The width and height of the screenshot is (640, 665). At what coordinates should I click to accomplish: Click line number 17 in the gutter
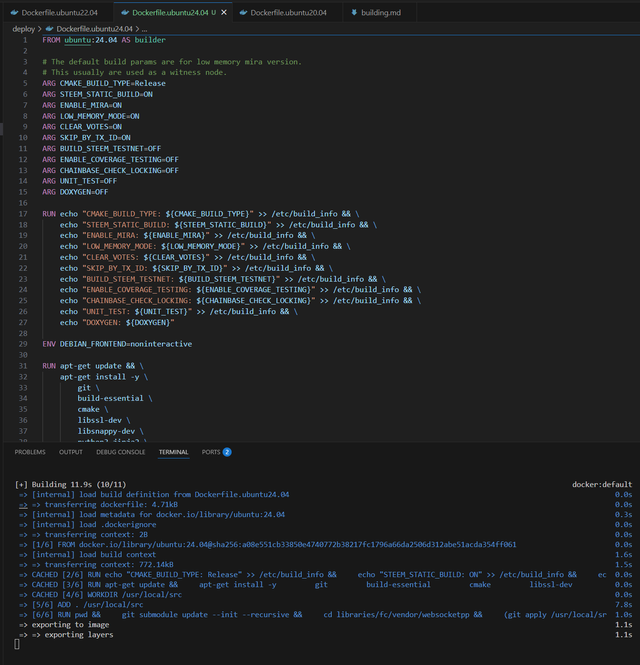tap(23, 214)
